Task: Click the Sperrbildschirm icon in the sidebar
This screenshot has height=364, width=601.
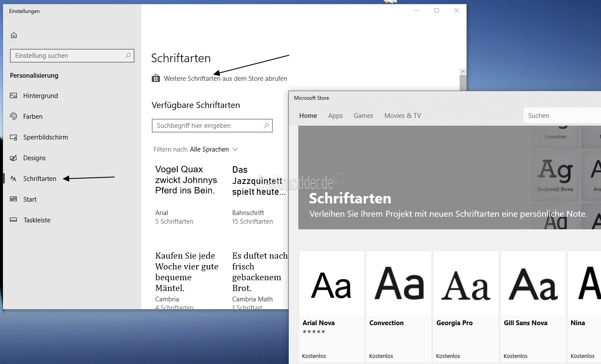Action: [x=14, y=137]
